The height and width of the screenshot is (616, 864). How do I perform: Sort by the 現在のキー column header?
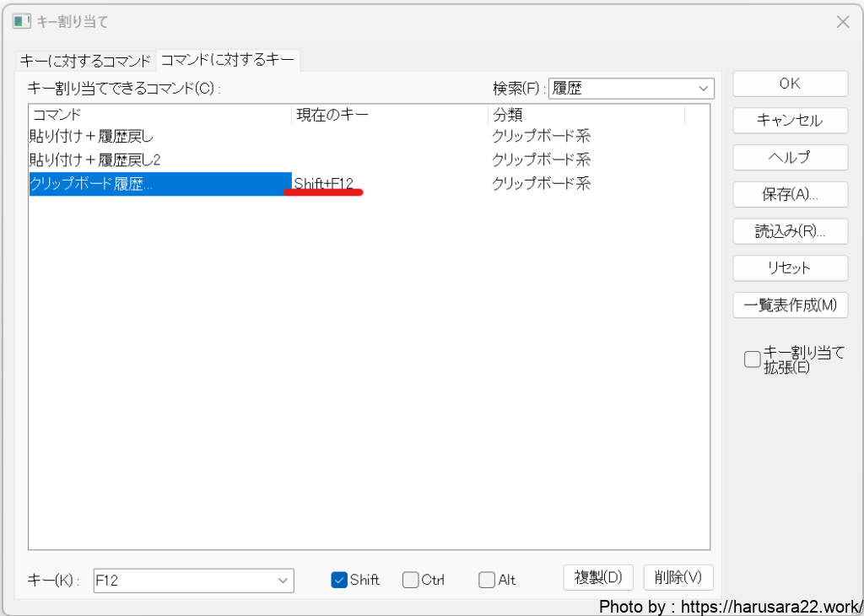tap(388, 114)
